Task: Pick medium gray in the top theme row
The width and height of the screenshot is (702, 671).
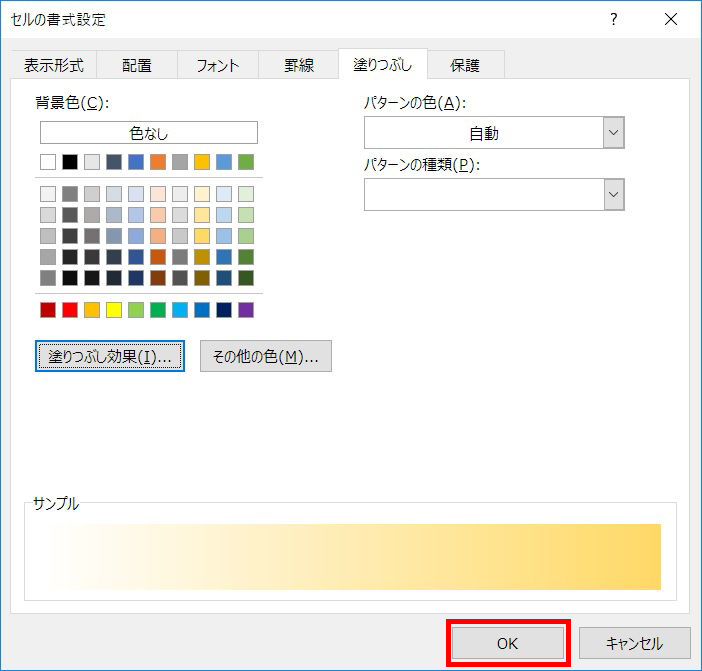Action: pos(180,162)
